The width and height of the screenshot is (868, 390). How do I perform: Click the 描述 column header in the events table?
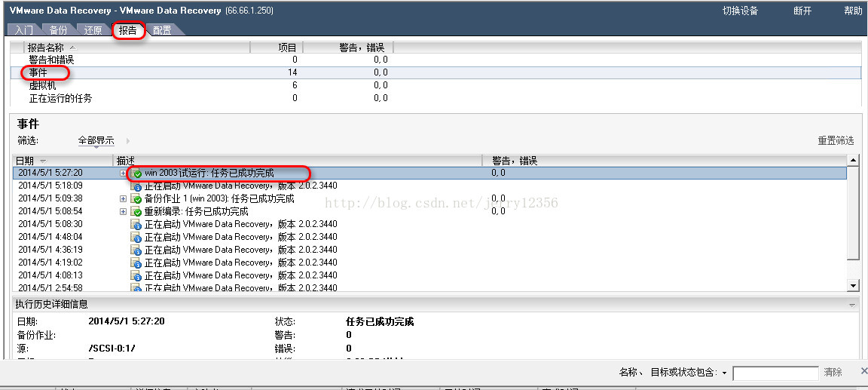coord(298,161)
